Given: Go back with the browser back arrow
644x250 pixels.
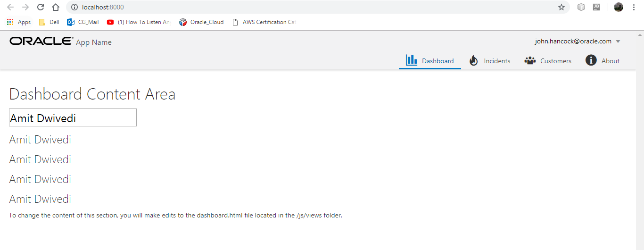Looking at the screenshot, I should coord(10,7).
